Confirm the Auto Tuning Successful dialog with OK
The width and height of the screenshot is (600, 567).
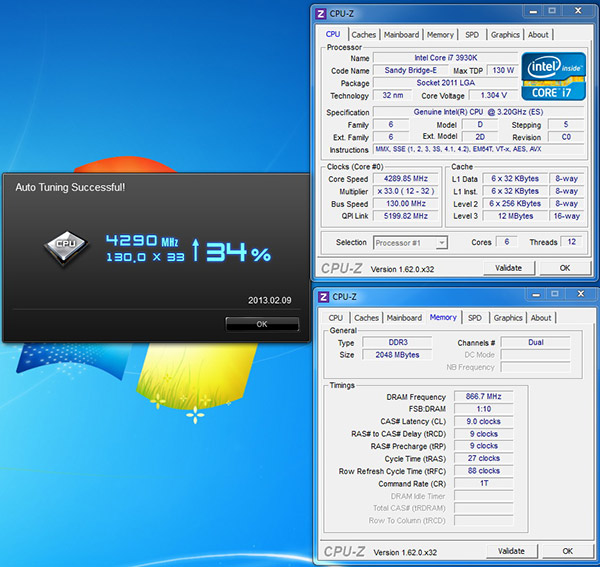(x=262, y=324)
